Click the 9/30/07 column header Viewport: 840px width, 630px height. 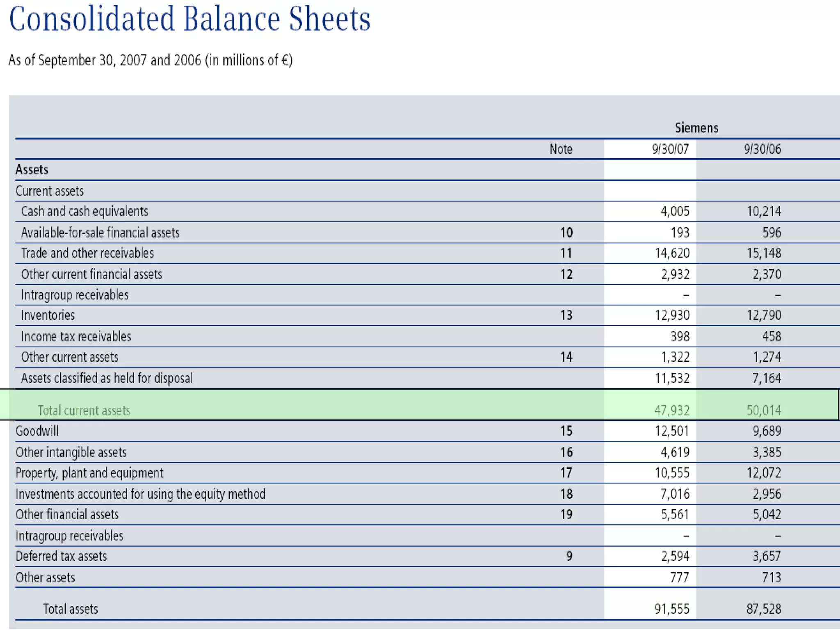(670, 149)
